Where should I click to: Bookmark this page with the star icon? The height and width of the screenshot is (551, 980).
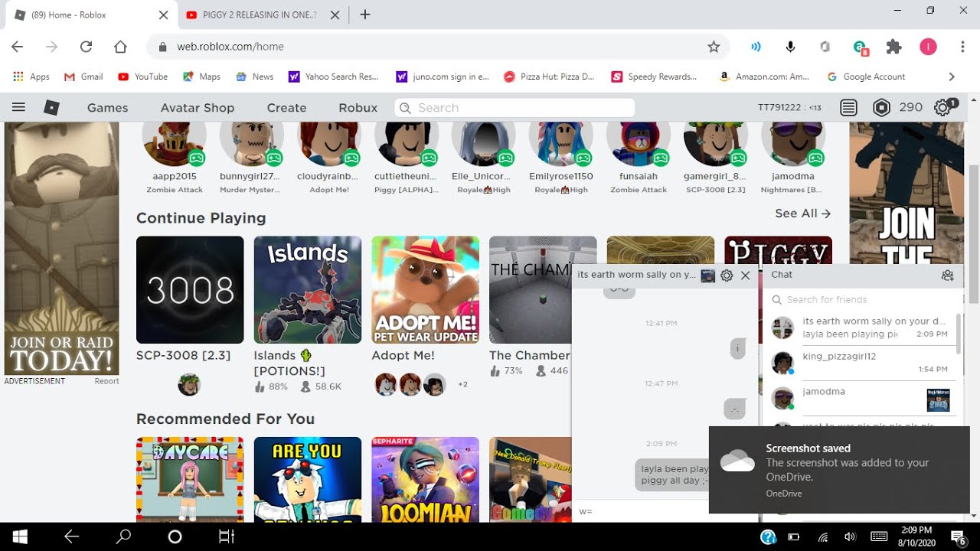(x=714, y=47)
